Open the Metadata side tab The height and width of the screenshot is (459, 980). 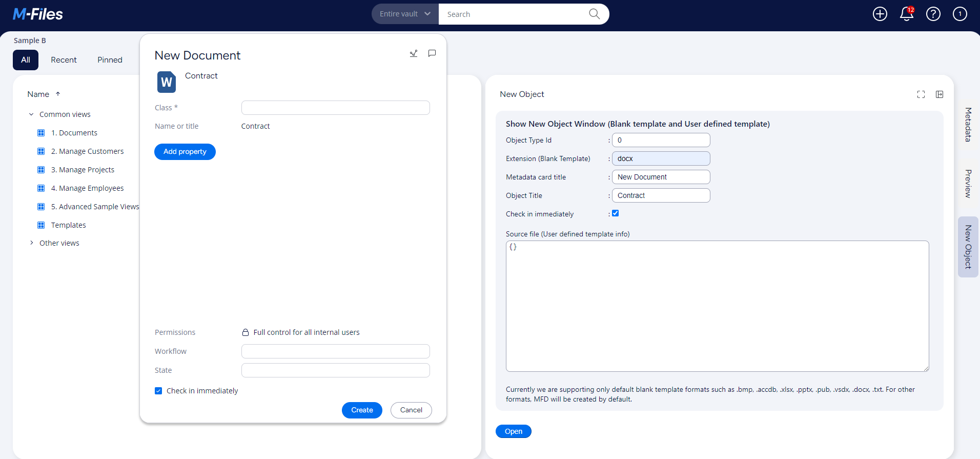coord(968,125)
